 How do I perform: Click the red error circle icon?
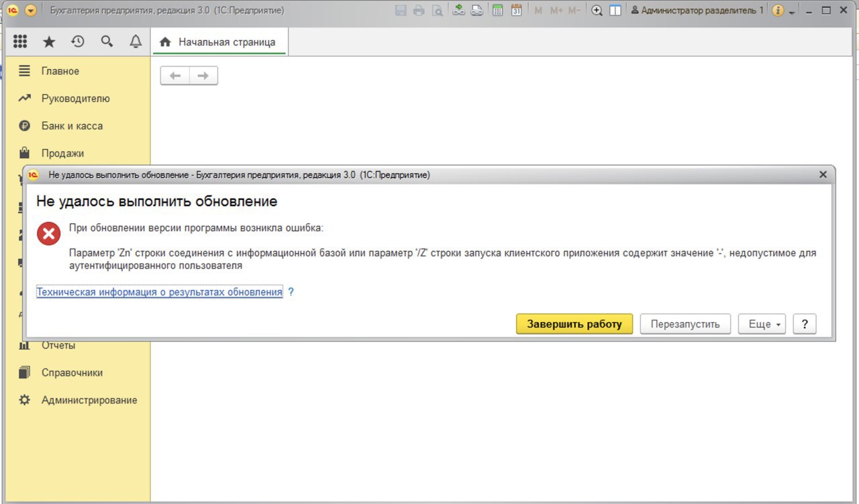(48, 234)
